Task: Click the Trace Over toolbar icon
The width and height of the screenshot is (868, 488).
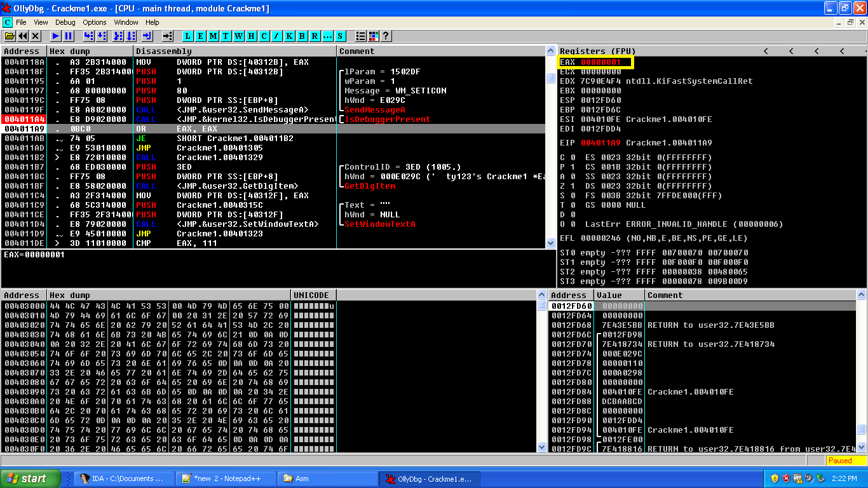Action: click(x=131, y=36)
